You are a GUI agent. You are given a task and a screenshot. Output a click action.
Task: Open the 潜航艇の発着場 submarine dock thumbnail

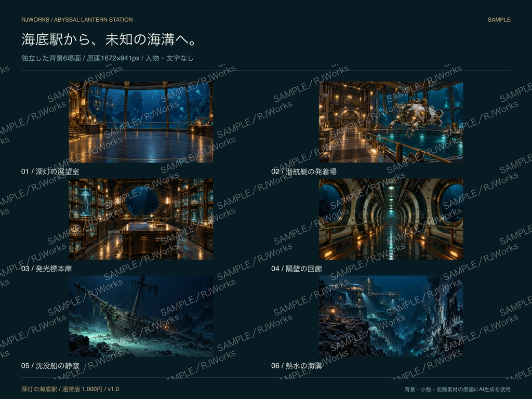[x=391, y=122]
